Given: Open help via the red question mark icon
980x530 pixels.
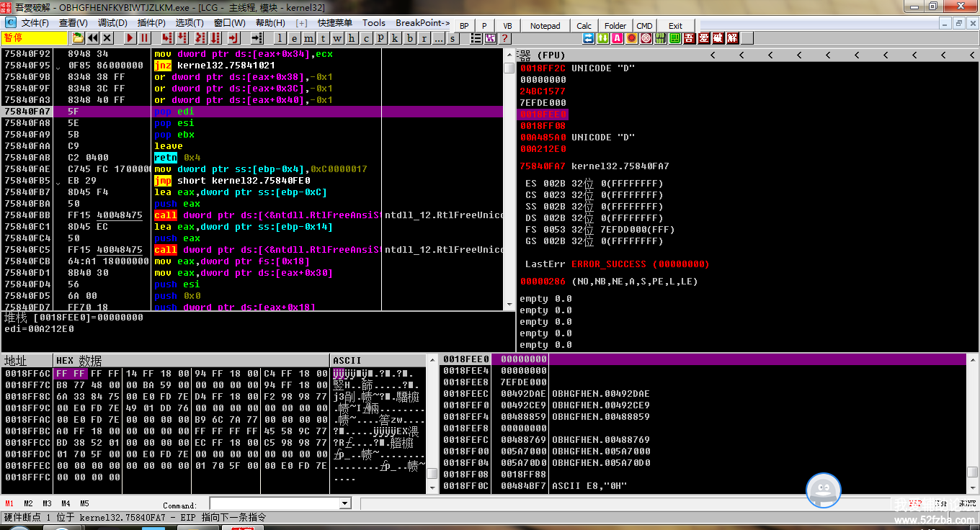Looking at the screenshot, I should coord(505,38).
